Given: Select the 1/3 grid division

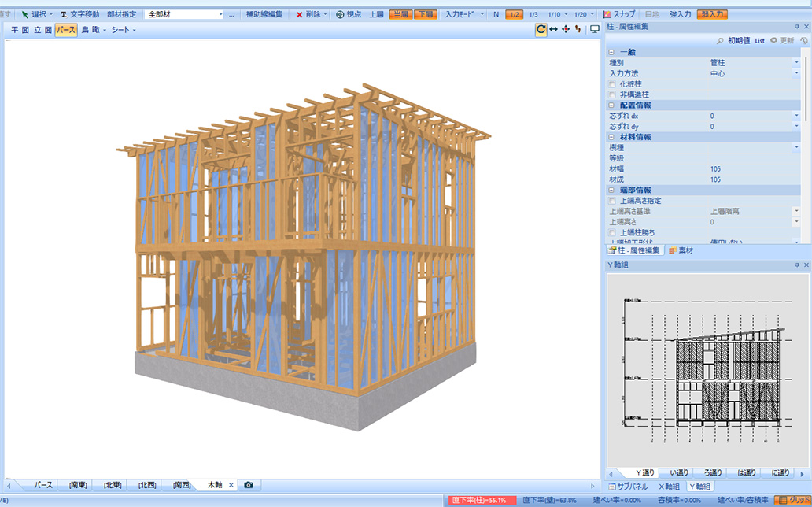Looking at the screenshot, I should 533,14.
